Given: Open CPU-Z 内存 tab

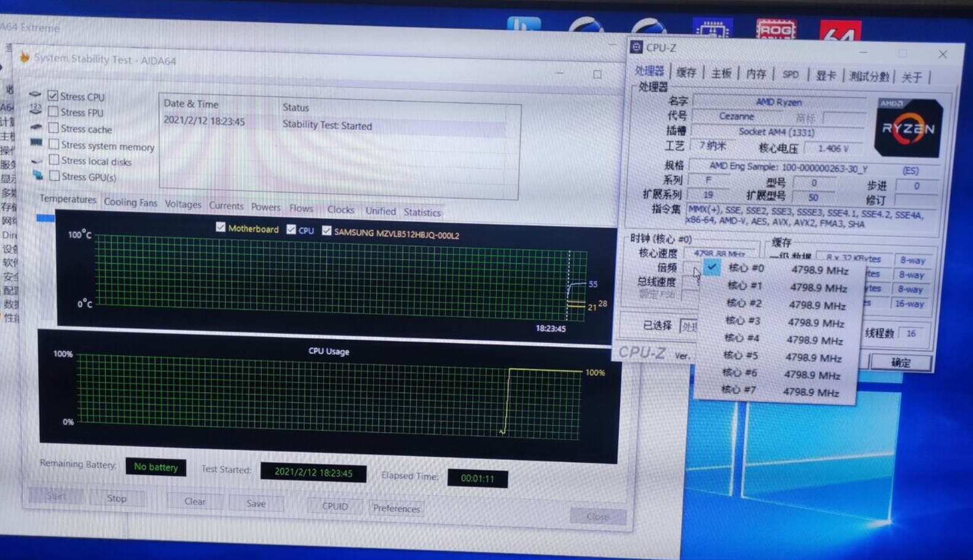Looking at the screenshot, I should click(755, 74).
